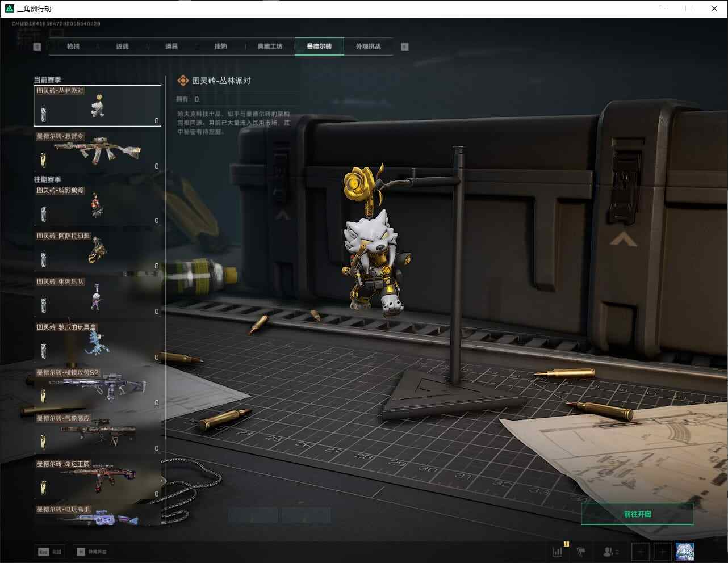Minimize the 三角洲行动 window
728x563 pixels.
point(663,9)
